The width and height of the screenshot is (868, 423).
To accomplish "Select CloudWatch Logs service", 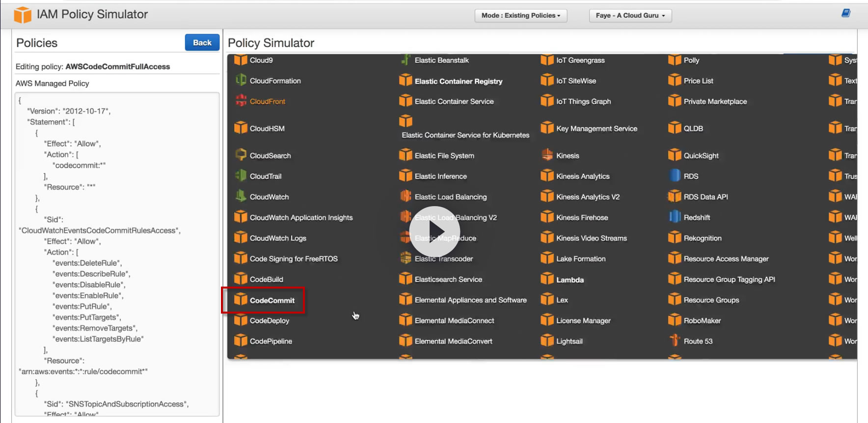I will [x=278, y=238].
